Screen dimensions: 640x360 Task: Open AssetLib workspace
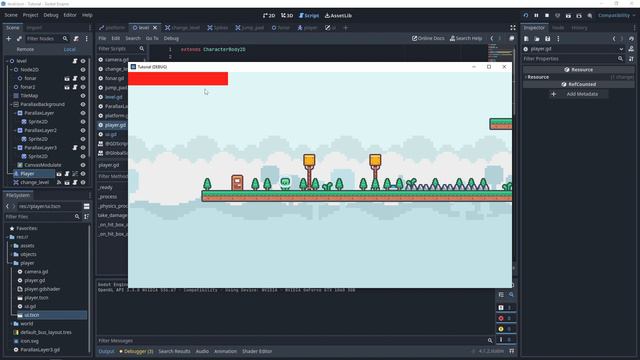pyautogui.click(x=338, y=16)
